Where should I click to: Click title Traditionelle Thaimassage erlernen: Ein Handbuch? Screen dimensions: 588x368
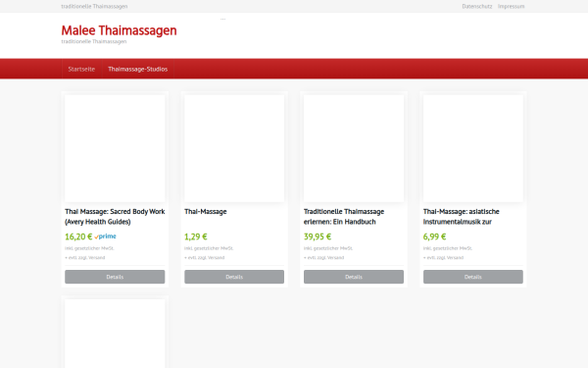tap(344, 217)
